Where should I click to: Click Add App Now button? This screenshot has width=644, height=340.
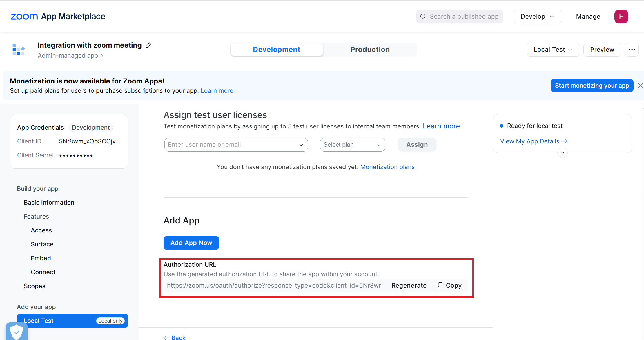(x=191, y=243)
